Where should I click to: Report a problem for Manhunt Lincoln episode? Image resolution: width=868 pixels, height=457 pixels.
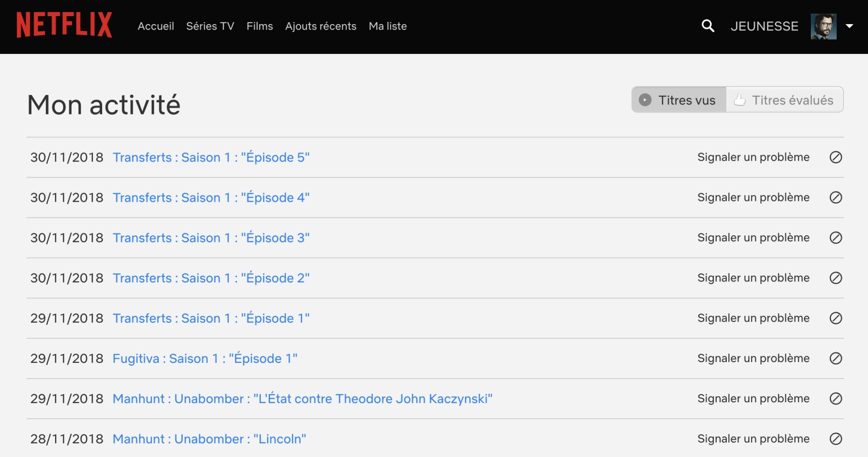pyautogui.click(x=754, y=439)
